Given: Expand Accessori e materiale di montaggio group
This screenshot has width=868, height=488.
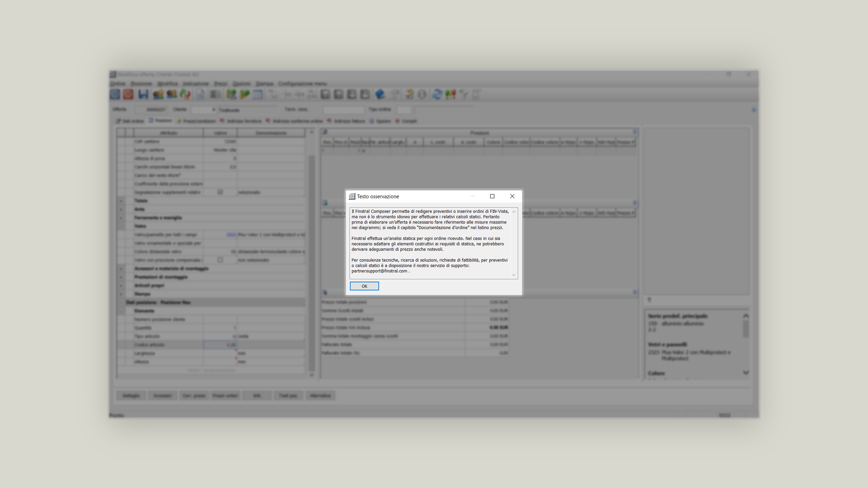Looking at the screenshot, I should click(121, 268).
